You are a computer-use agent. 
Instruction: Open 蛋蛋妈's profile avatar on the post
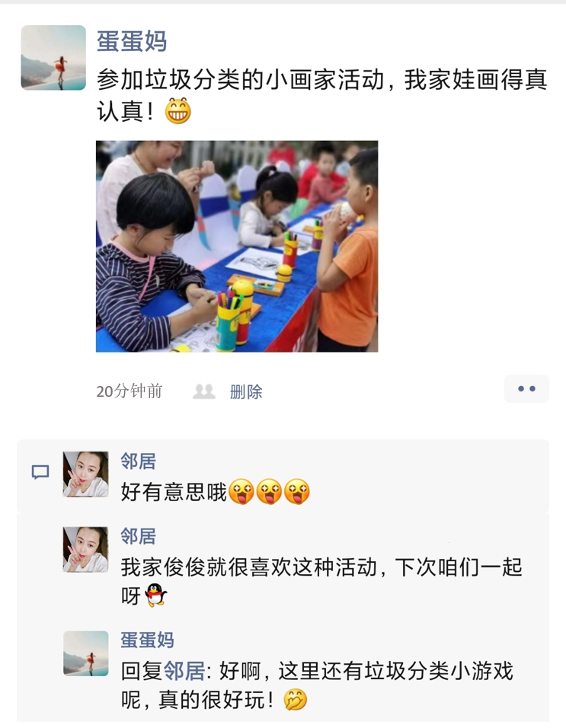click(x=53, y=58)
